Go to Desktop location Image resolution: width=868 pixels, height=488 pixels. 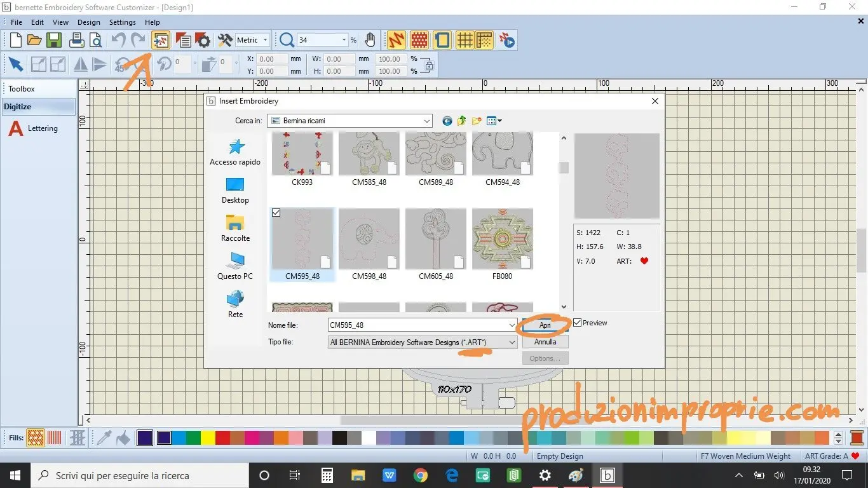236,191
